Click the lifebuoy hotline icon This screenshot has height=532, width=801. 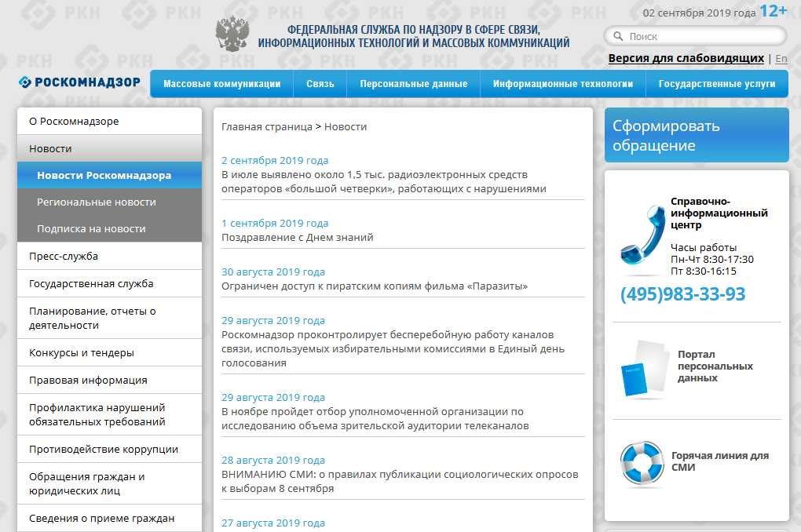(641, 462)
